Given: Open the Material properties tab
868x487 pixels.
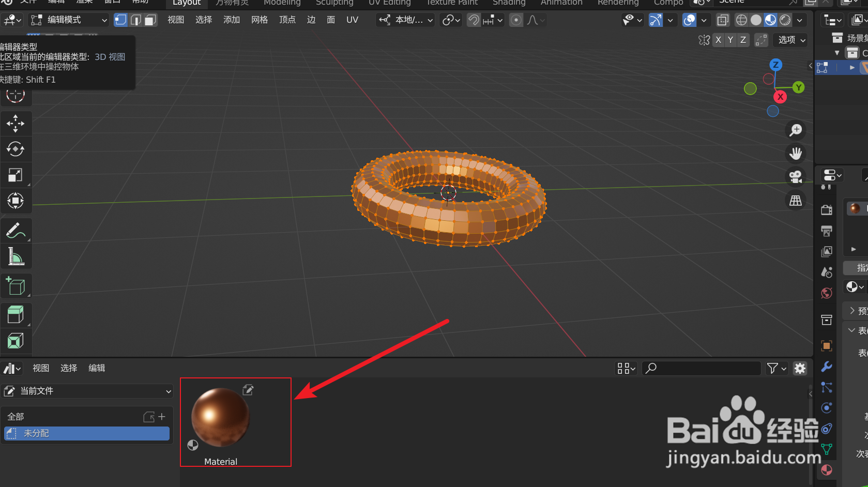Looking at the screenshot, I should [826, 470].
